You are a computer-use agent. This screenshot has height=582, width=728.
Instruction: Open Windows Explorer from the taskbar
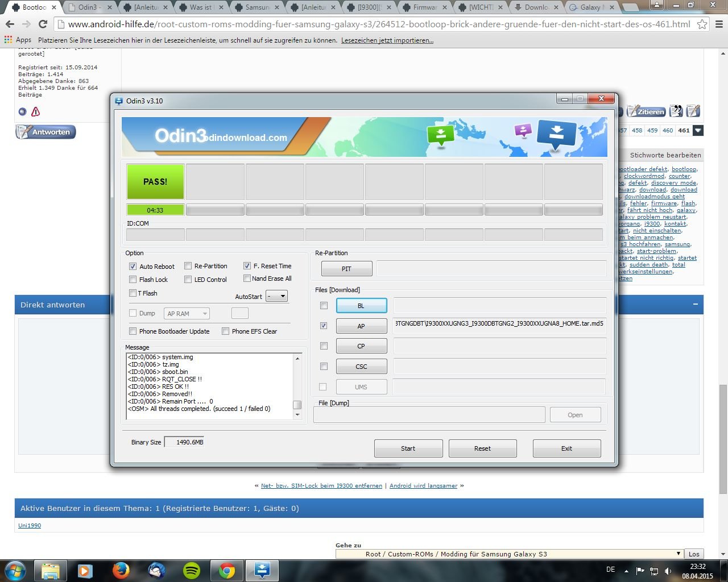[51, 571]
